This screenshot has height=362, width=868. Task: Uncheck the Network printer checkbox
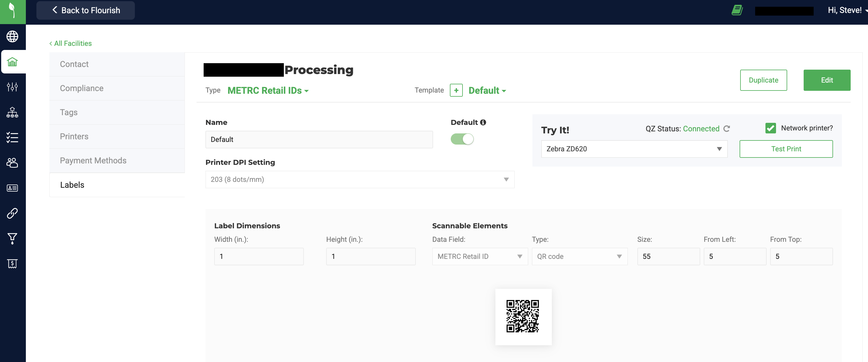coord(770,128)
